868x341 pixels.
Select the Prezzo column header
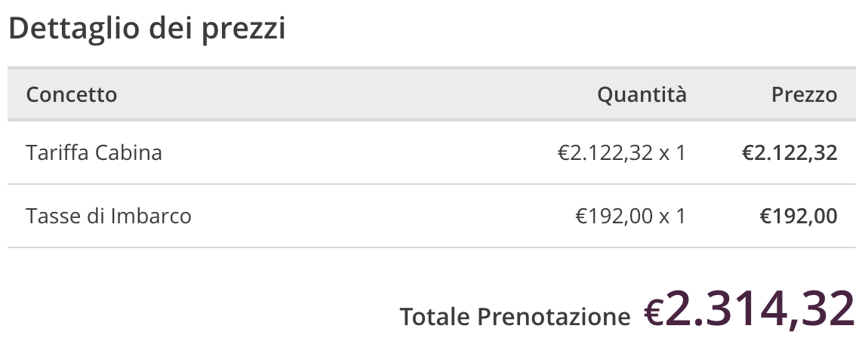(x=804, y=95)
